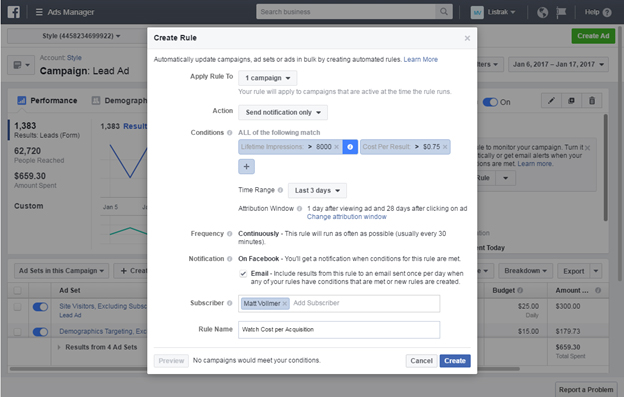Toggle the Site Visitors ad set switch

point(40,307)
